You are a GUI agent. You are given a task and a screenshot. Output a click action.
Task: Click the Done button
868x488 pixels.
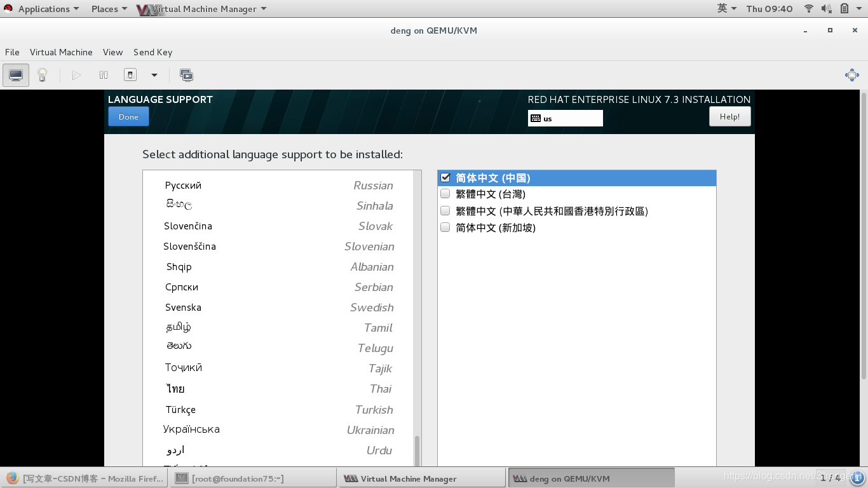(128, 116)
